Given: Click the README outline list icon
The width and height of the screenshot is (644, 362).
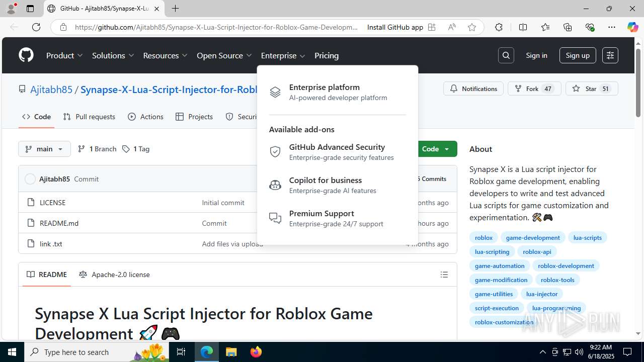Looking at the screenshot, I should (x=444, y=275).
